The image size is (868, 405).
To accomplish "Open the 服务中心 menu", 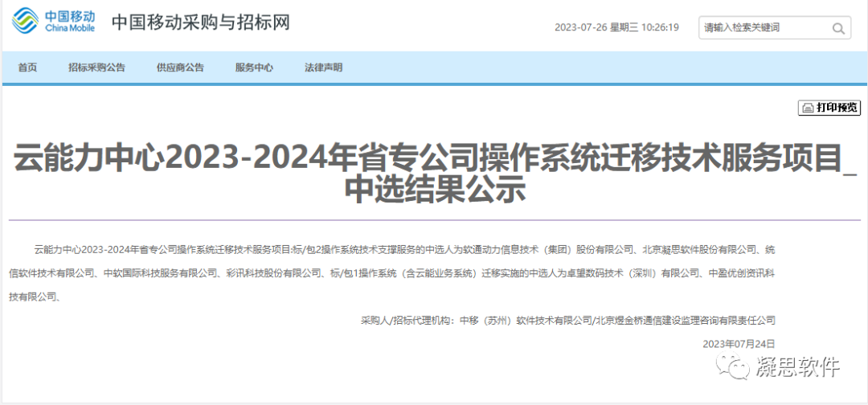I will (x=254, y=67).
